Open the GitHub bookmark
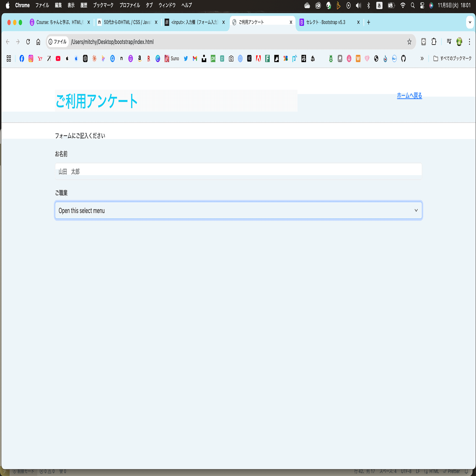This screenshot has width=476, height=476. coord(404,59)
